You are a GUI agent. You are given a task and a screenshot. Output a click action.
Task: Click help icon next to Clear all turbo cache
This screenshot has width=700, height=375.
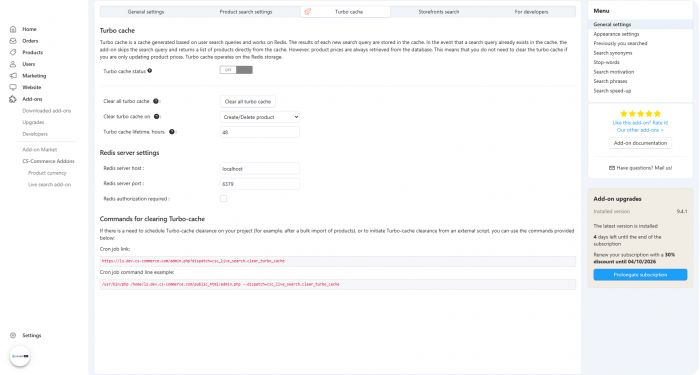[x=156, y=101]
